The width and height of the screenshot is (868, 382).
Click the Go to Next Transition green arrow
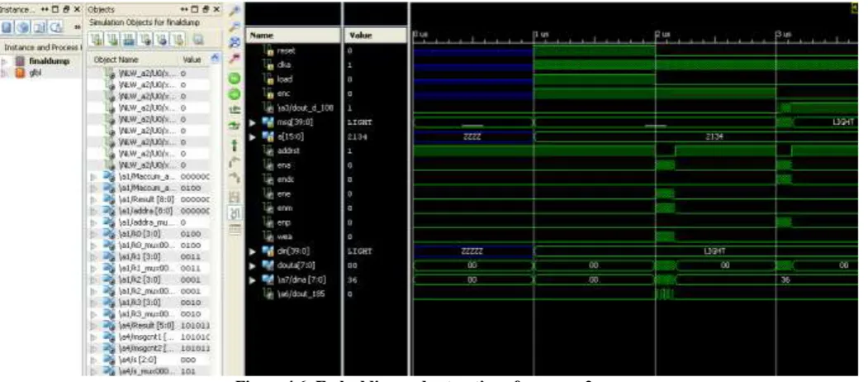235,93
